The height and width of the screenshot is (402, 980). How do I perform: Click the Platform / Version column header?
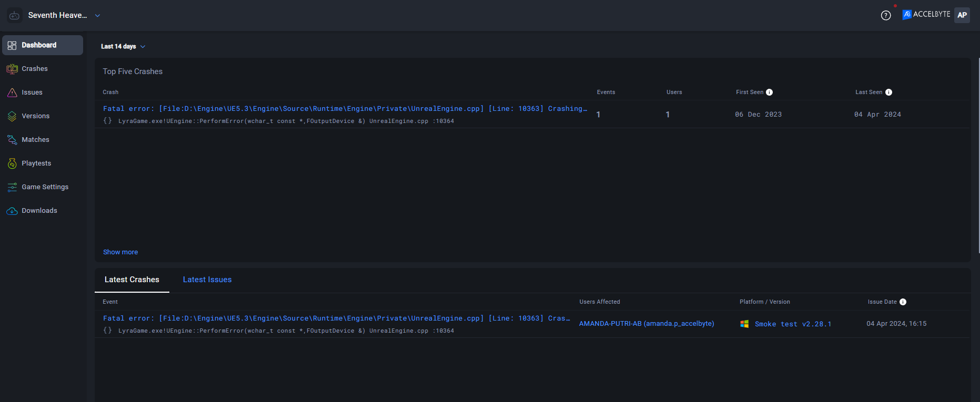[765, 302]
